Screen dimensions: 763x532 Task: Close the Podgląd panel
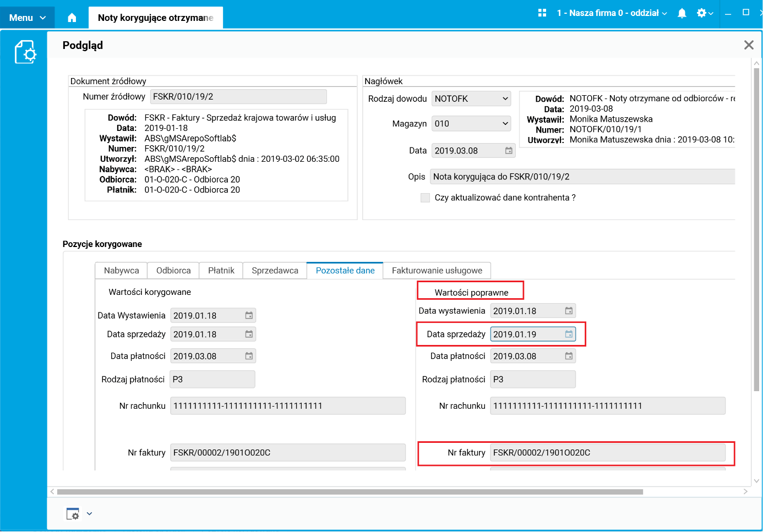point(749,45)
